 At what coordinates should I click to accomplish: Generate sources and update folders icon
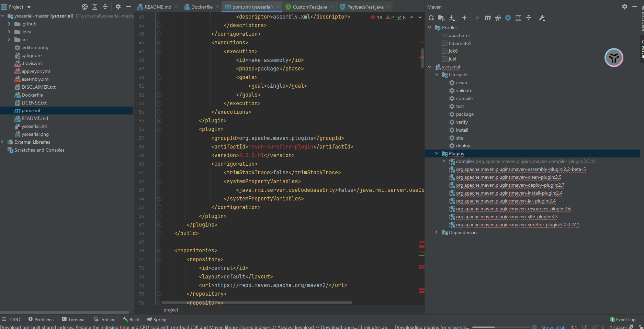[x=441, y=18]
